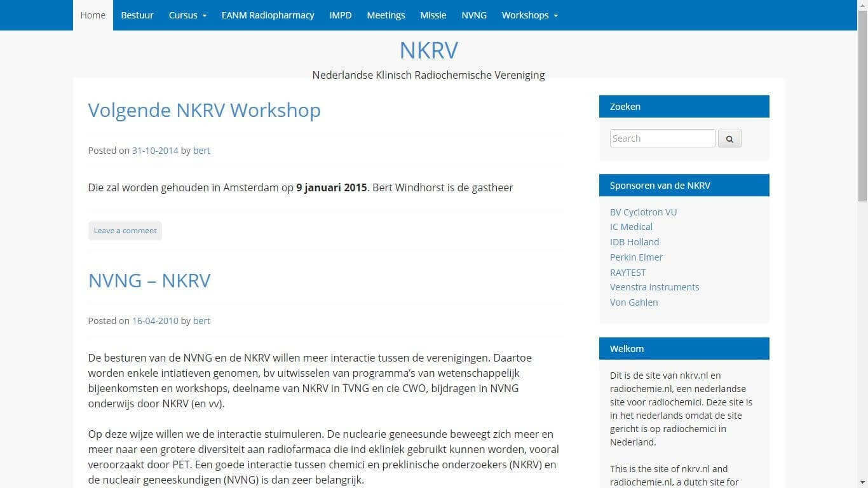Click inside the Search input field
This screenshot has height=488, width=868.
click(x=662, y=138)
